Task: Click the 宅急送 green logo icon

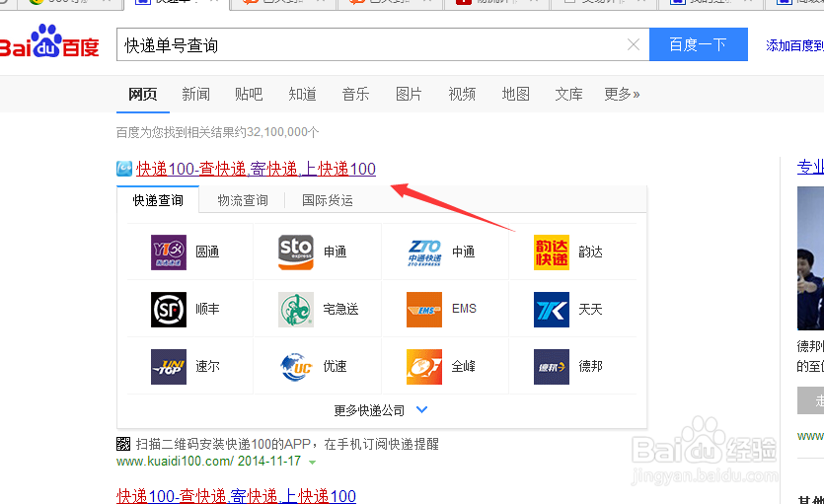Action: [x=295, y=310]
